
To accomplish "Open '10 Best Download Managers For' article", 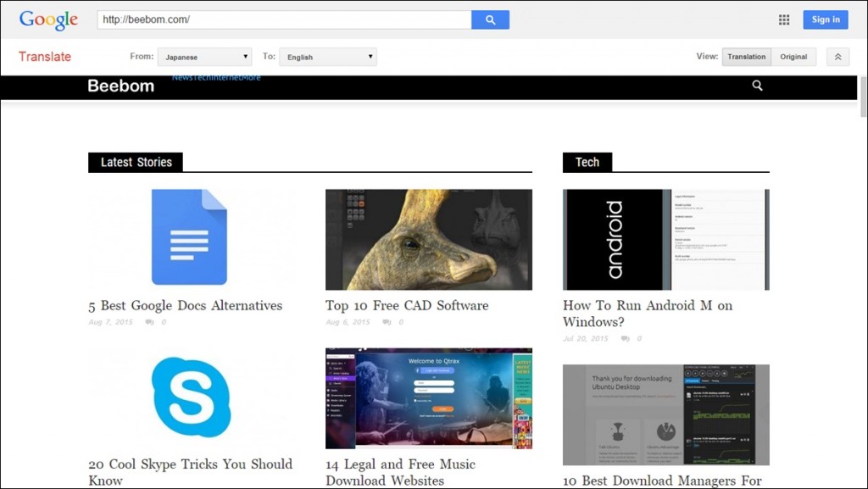I will click(x=662, y=481).
